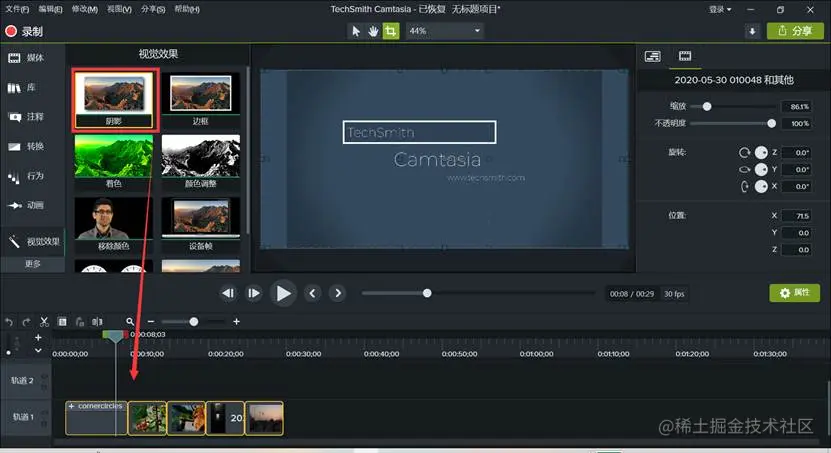Open the 文件(F) menu
The width and height of the screenshot is (831, 453).
tap(17, 9)
